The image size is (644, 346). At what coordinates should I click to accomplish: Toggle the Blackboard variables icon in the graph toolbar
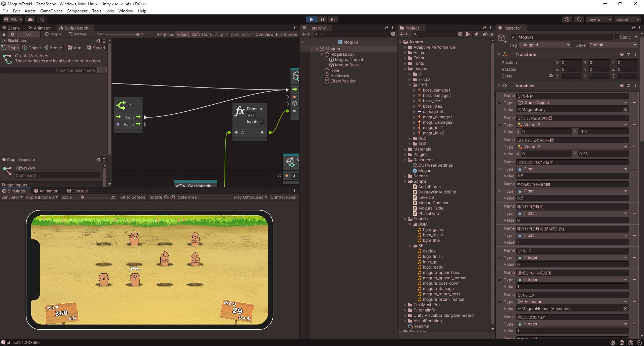pos(29,34)
